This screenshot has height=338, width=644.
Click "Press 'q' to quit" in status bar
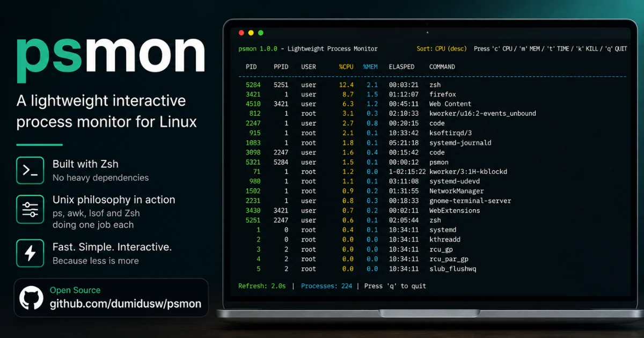click(x=395, y=286)
